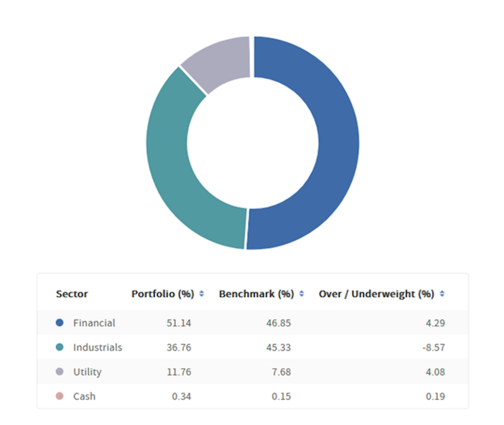Click the Benchmark (%) column header text
This screenshot has height=425, width=504.
[256, 294]
